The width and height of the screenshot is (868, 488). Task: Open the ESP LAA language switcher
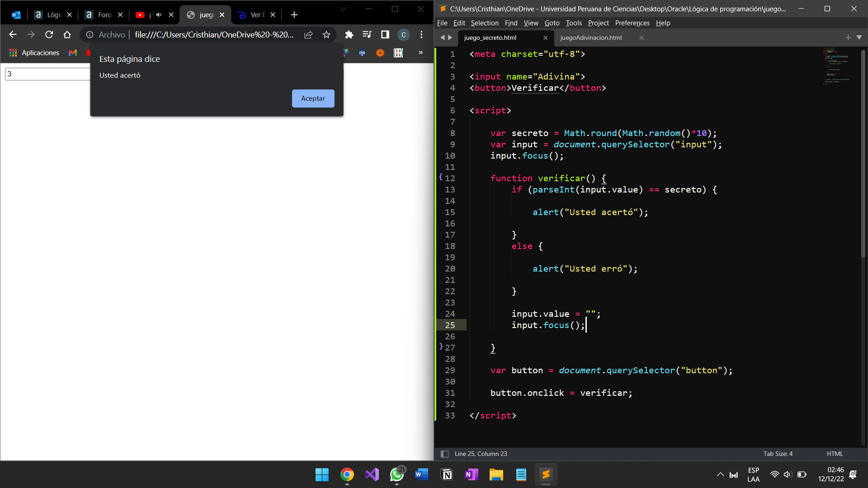753,475
